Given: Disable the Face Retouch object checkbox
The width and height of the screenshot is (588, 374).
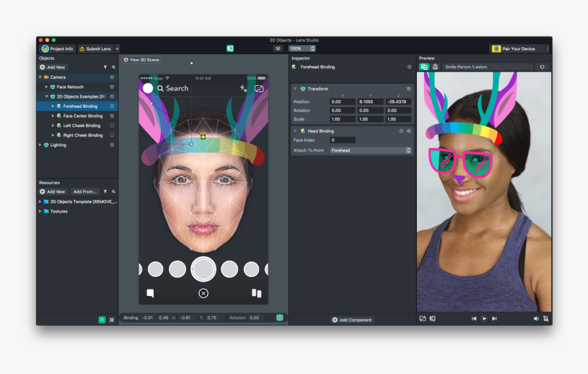Looking at the screenshot, I should [x=112, y=87].
